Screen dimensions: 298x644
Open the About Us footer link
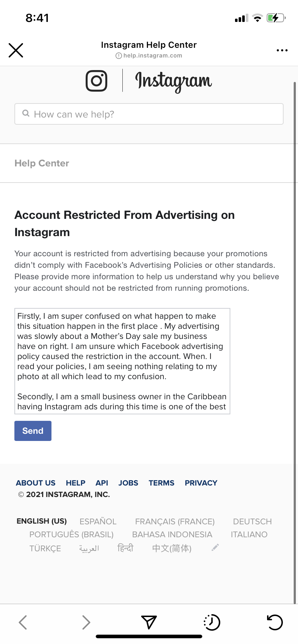click(36, 483)
